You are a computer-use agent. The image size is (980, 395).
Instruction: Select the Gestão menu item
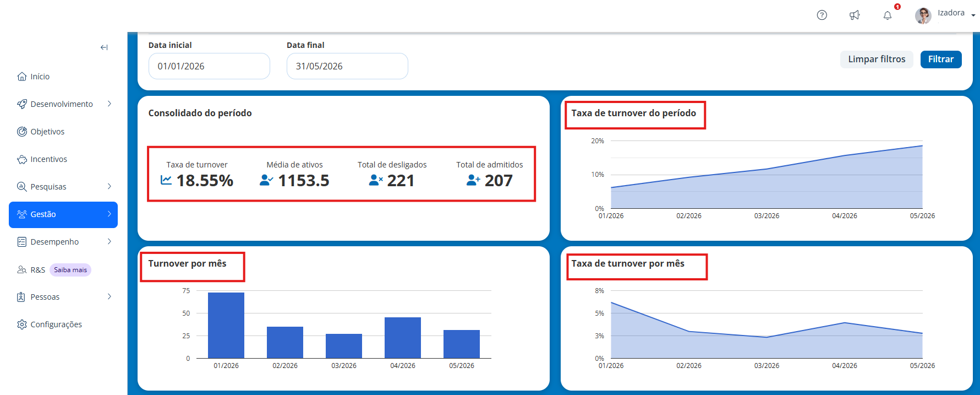coord(63,214)
